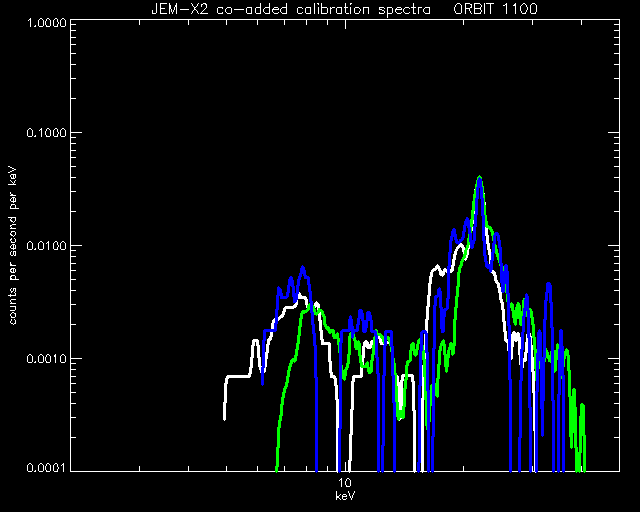Click the flat white plateau at left
The image size is (640, 512).
tap(238, 376)
